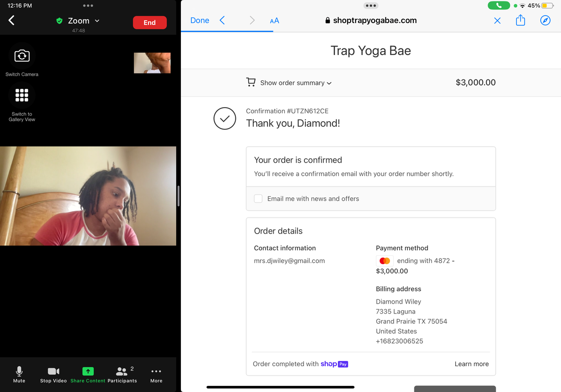561x392 pixels.
Task: Open the AA reader text options
Action: (x=274, y=21)
